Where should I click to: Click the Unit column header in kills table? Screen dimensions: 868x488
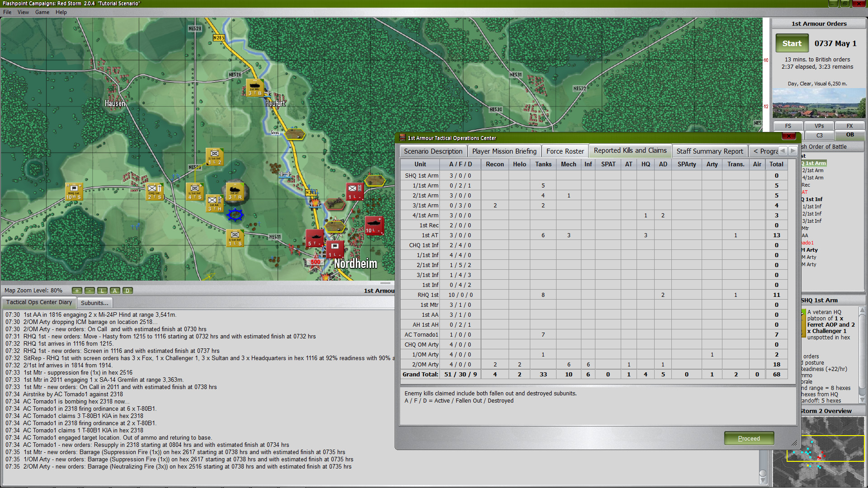click(x=420, y=164)
